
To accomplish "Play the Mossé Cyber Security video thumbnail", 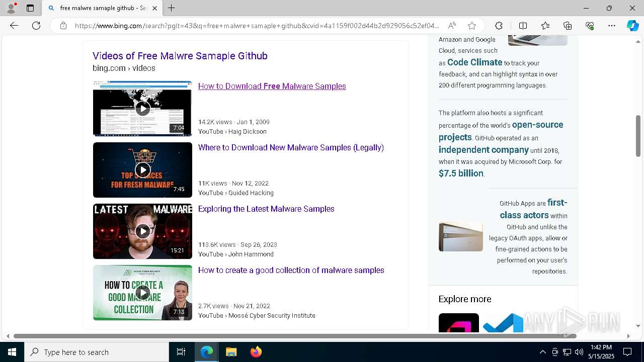I will coord(142,293).
